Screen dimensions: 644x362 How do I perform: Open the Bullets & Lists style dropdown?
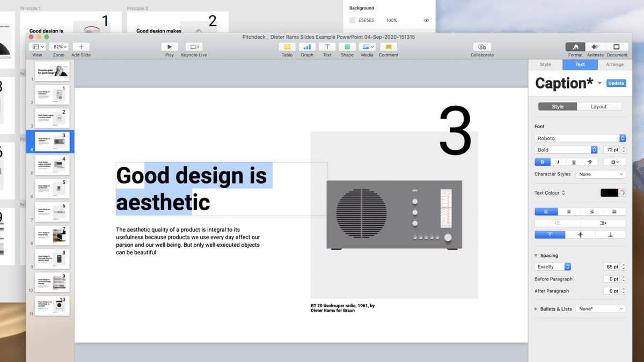pyautogui.click(x=601, y=309)
